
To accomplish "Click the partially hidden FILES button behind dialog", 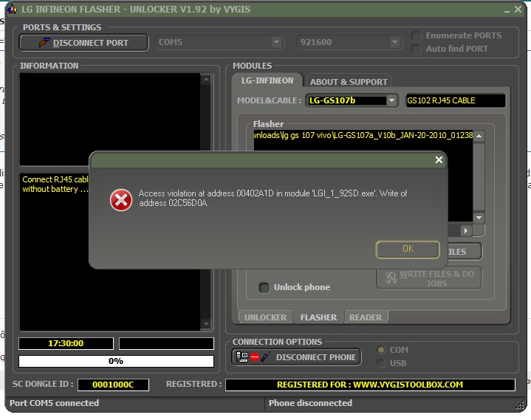I will (465, 252).
